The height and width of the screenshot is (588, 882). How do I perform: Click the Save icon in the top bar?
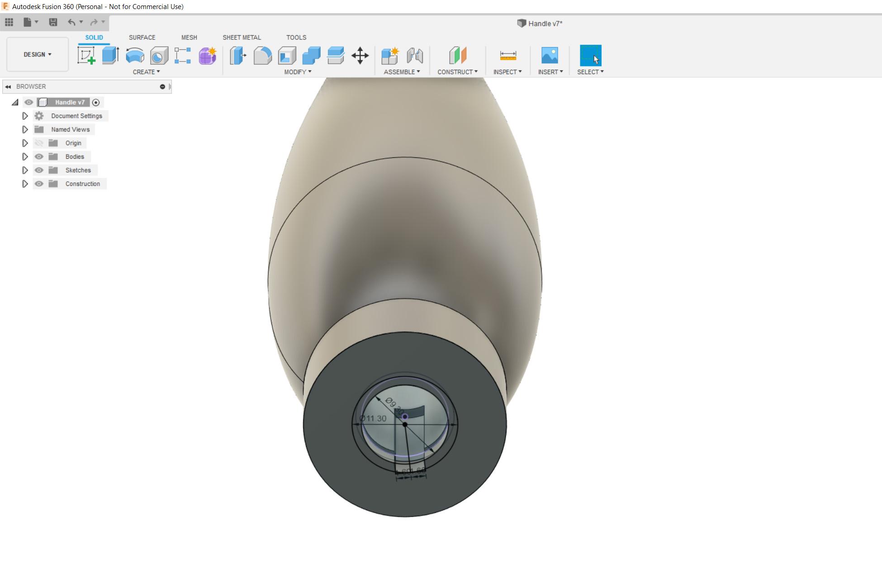[x=53, y=22]
